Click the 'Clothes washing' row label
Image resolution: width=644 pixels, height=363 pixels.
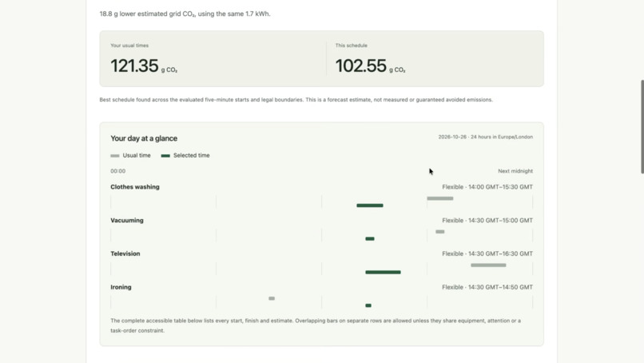click(135, 187)
